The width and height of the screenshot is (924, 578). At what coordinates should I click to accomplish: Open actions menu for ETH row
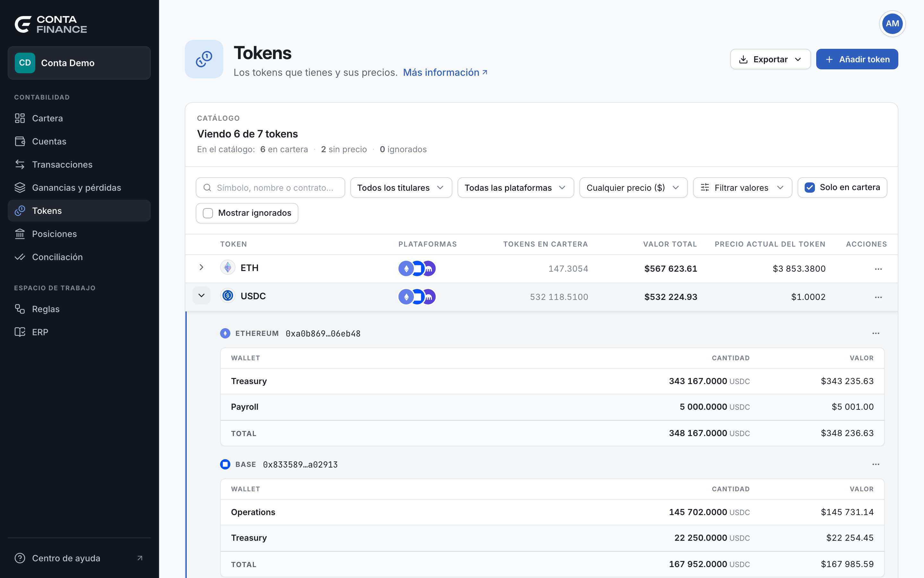coord(878,269)
